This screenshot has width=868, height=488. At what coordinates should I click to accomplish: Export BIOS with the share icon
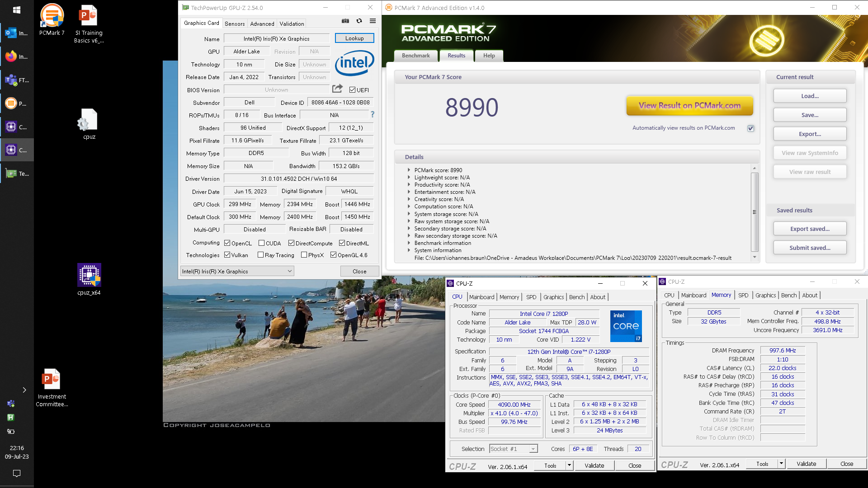click(x=337, y=89)
